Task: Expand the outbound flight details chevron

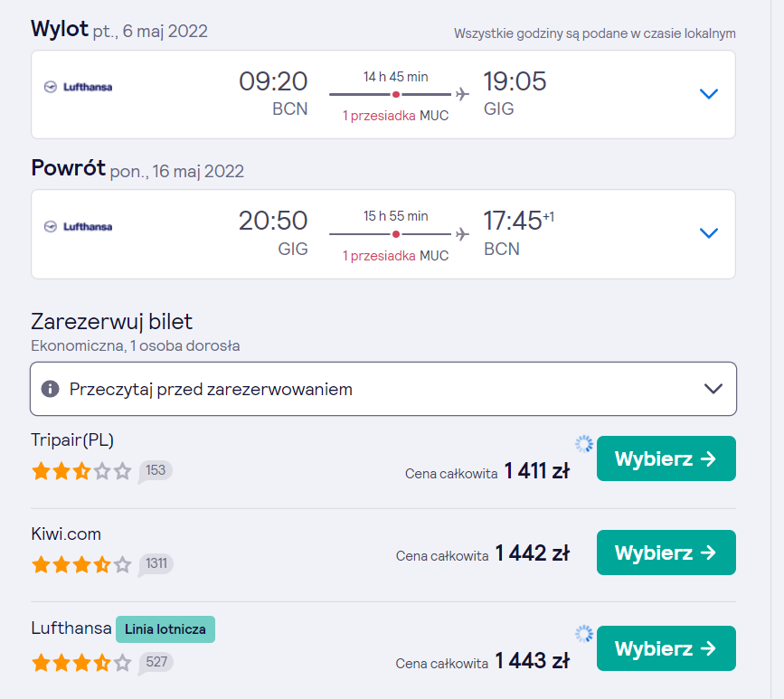Action: pyautogui.click(x=709, y=93)
